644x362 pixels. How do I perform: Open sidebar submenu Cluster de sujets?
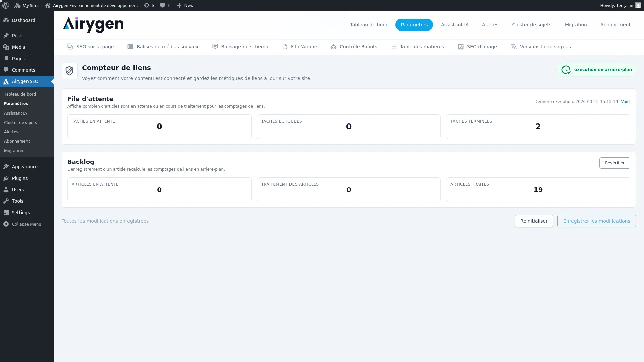pos(20,123)
